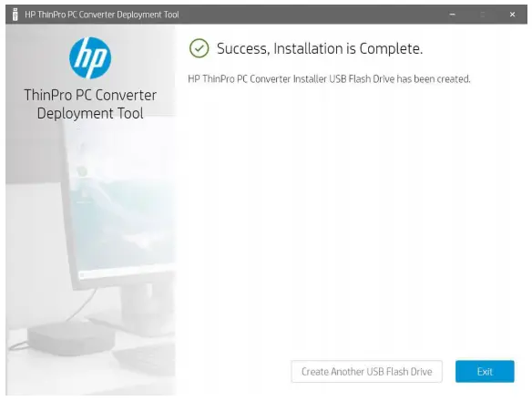Click the blue HP logo
The width and height of the screenshot is (532, 401).
click(x=90, y=57)
